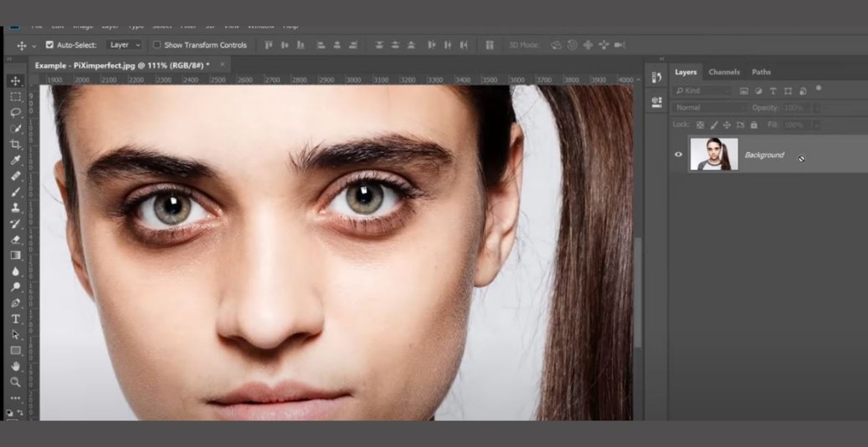The width and height of the screenshot is (868, 447).
Task: Open the Paths tab
Action: tap(761, 72)
